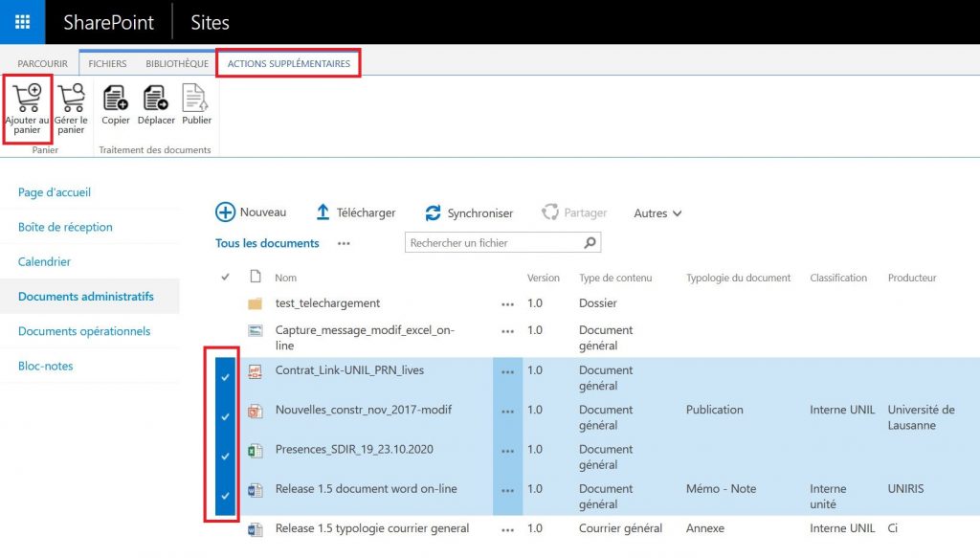This screenshot has height=558, width=980.
Task: Click the search magnifier icon
Action: pyautogui.click(x=591, y=243)
